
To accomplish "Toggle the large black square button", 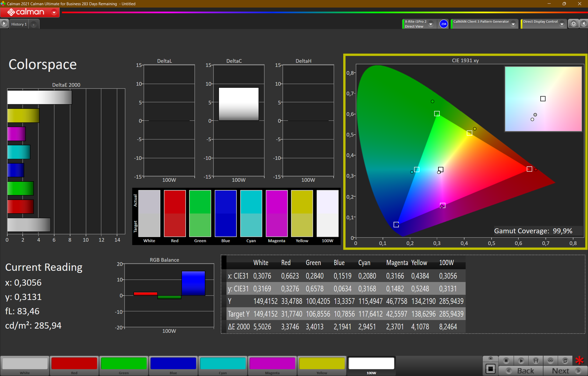I will coord(490,369).
